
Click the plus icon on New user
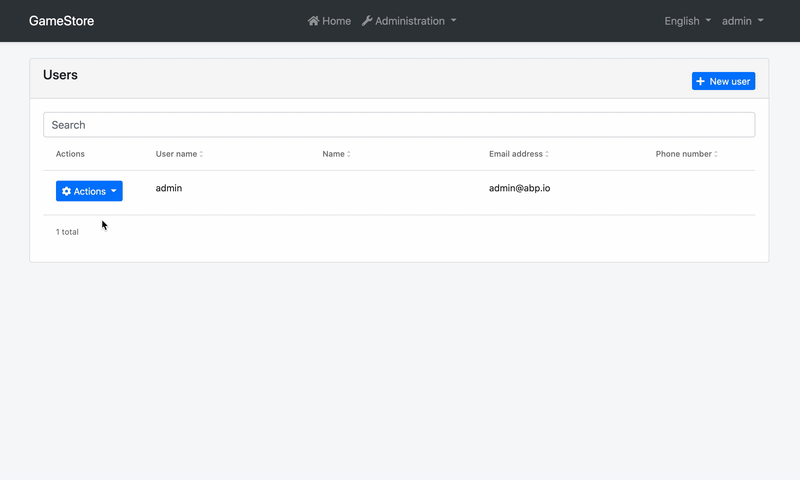701,81
